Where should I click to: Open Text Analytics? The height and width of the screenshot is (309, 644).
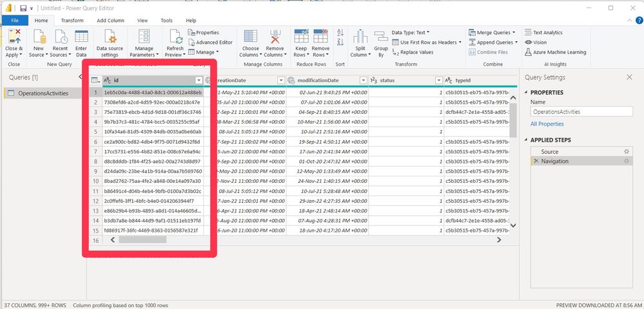pyautogui.click(x=543, y=32)
